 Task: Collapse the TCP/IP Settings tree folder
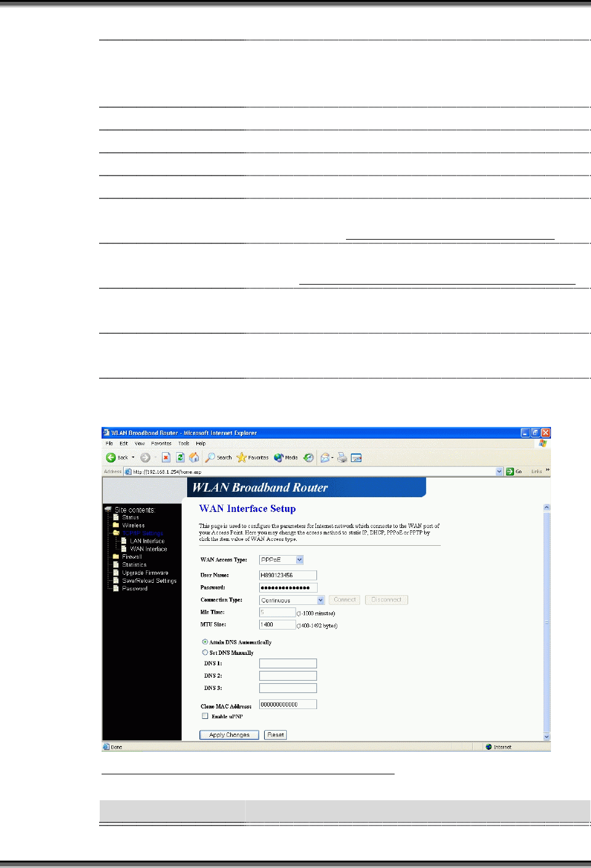116,533
